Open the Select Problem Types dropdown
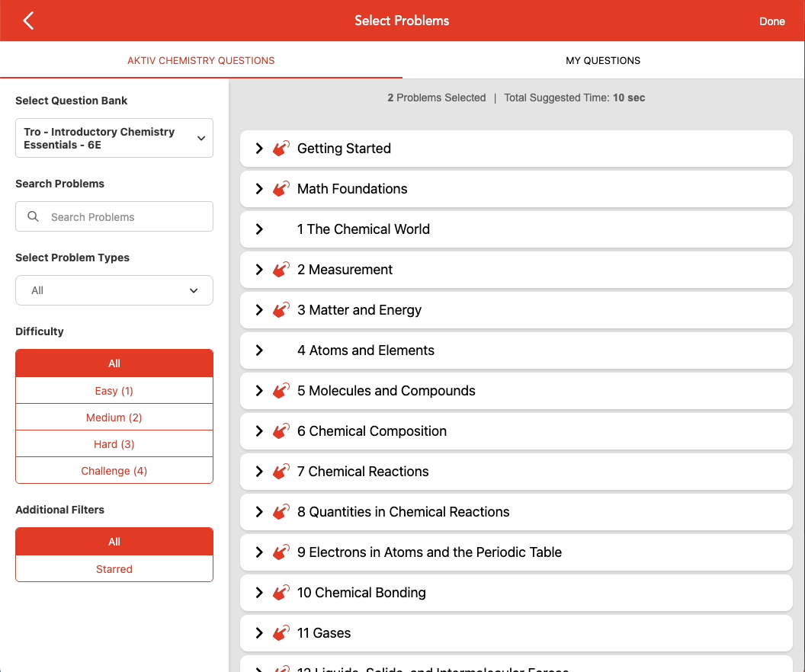The image size is (805, 672). [x=114, y=290]
